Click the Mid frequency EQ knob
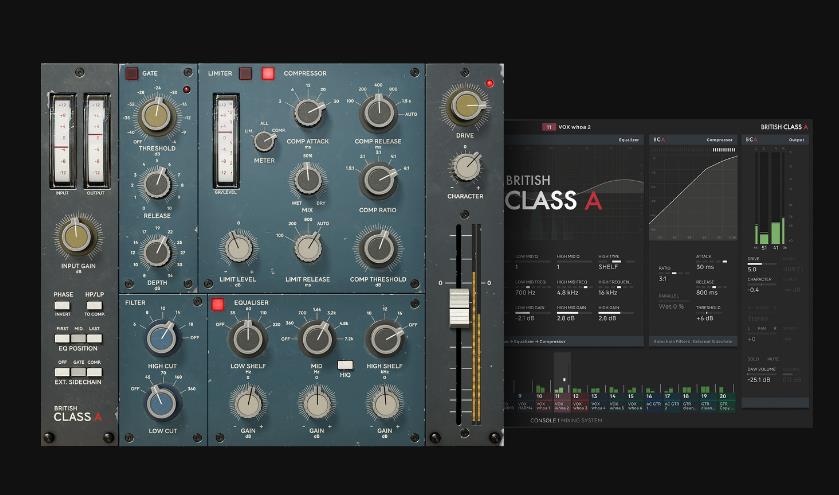This screenshot has width=839, height=495. (316, 340)
